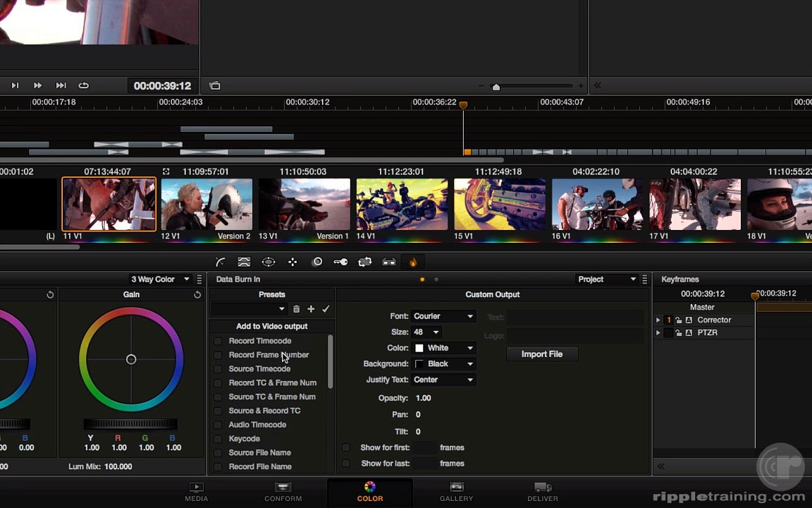Enable Record Frame Number burn-in
The image size is (812, 508).
(x=218, y=355)
